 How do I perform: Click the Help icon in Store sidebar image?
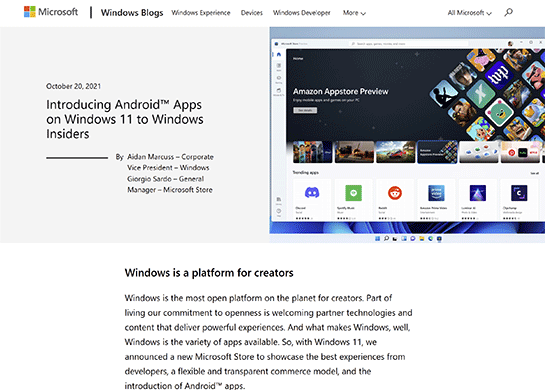(x=279, y=212)
